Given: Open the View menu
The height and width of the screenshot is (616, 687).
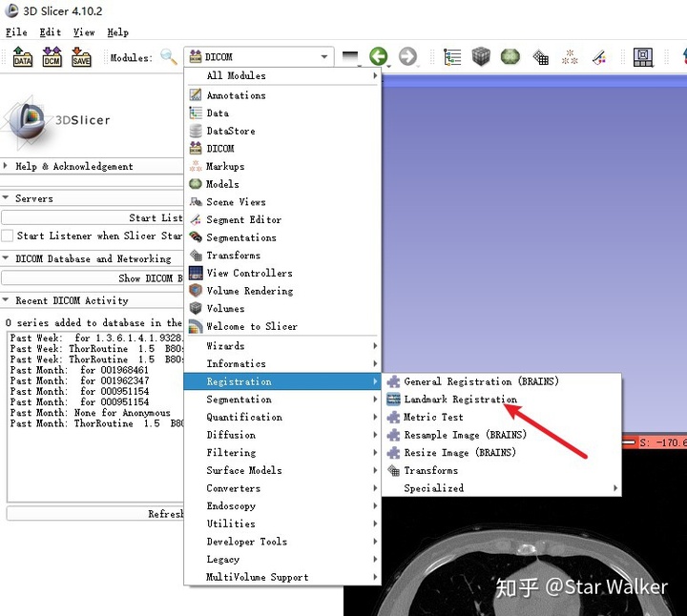Looking at the screenshot, I should click(x=84, y=32).
